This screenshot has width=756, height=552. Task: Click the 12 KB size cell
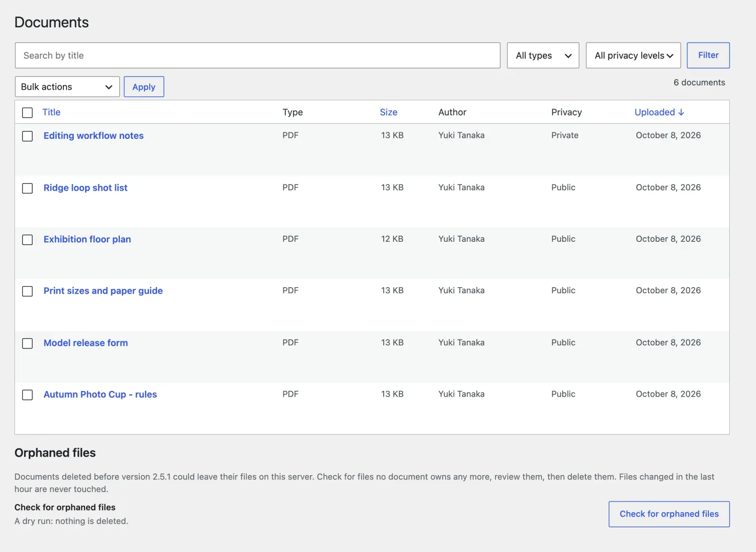click(x=392, y=239)
